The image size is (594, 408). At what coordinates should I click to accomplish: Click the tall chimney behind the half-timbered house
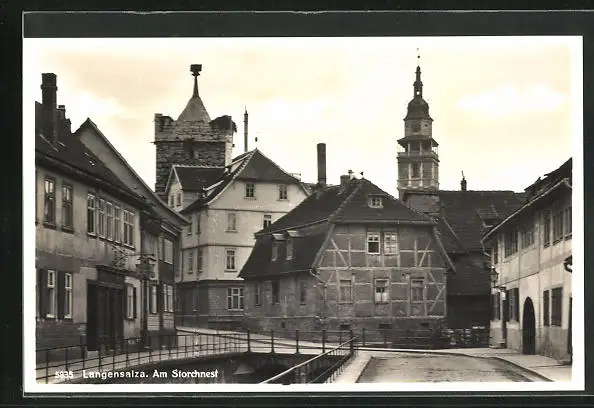coord(322,164)
